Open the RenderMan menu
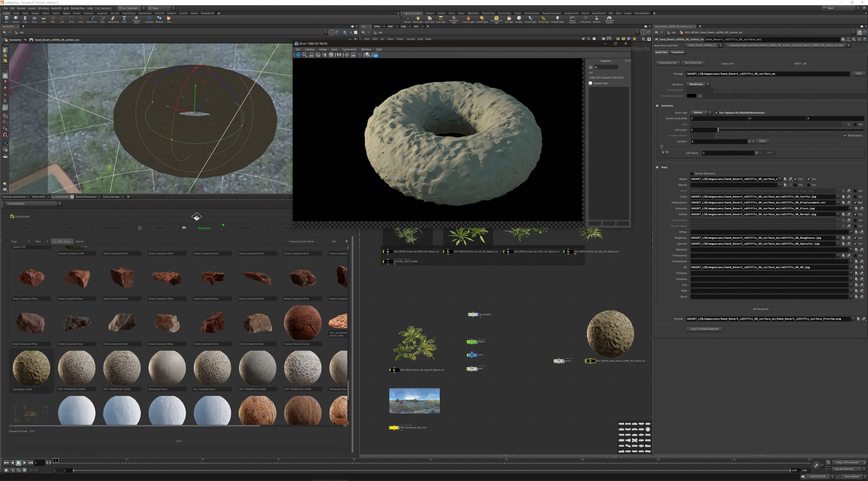The width and height of the screenshot is (868, 481). click(78, 8)
